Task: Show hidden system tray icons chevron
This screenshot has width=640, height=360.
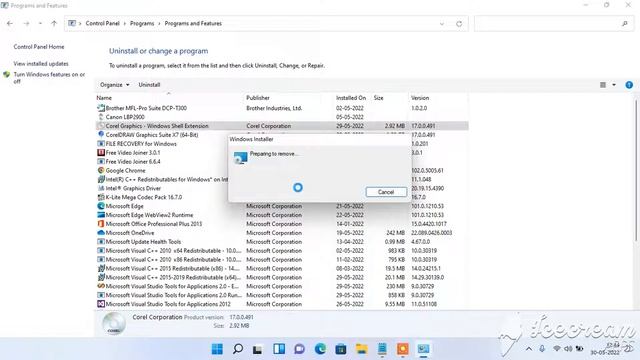Action: pos(529,349)
